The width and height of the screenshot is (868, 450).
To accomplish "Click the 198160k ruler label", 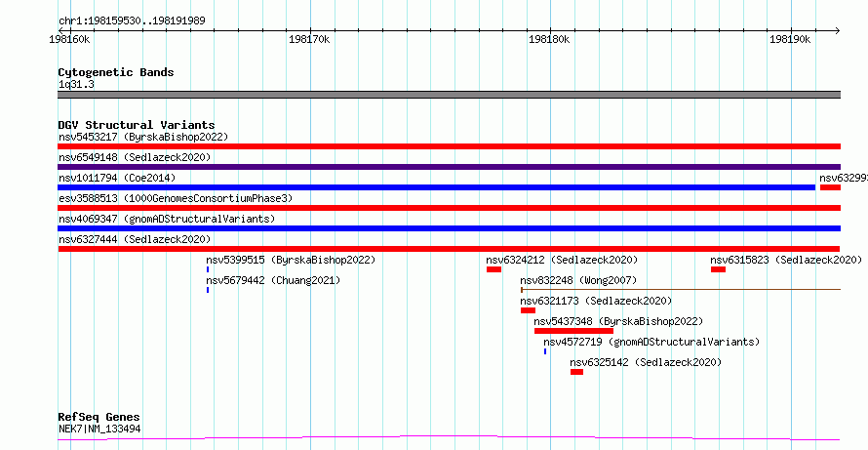I will pos(70,39).
